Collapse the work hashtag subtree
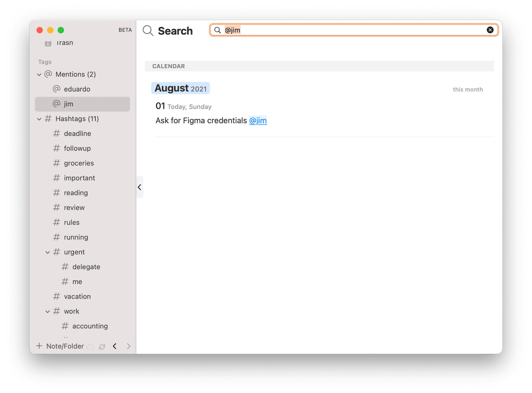532x393 pixels. coord(48,312)
